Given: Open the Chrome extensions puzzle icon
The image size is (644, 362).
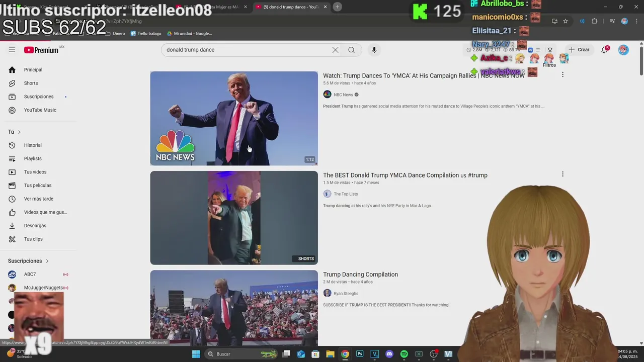Looking at the screenshot, I should point(595,21).
